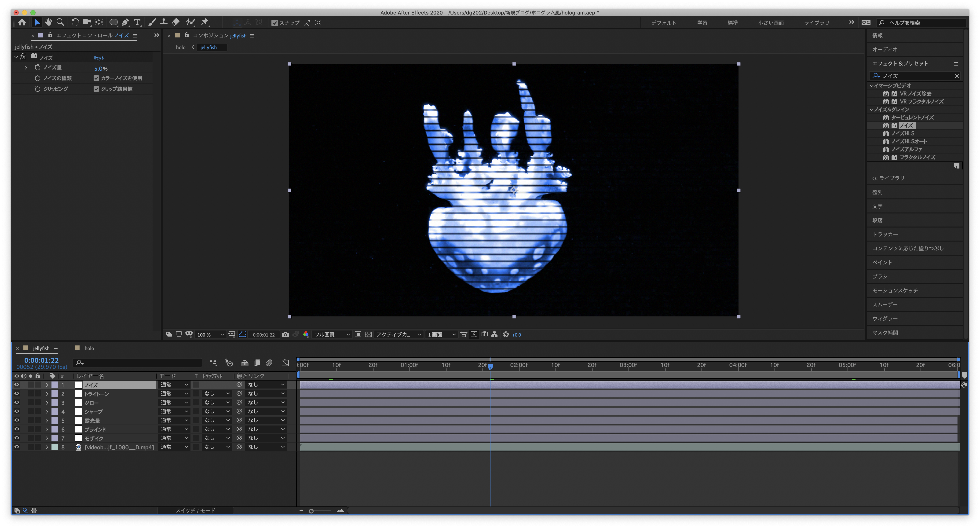This screenshot has width=980, height=528.
Task: Toggle the ノイズ量 stopwatch for keyframes
Action: pos(37,67)
